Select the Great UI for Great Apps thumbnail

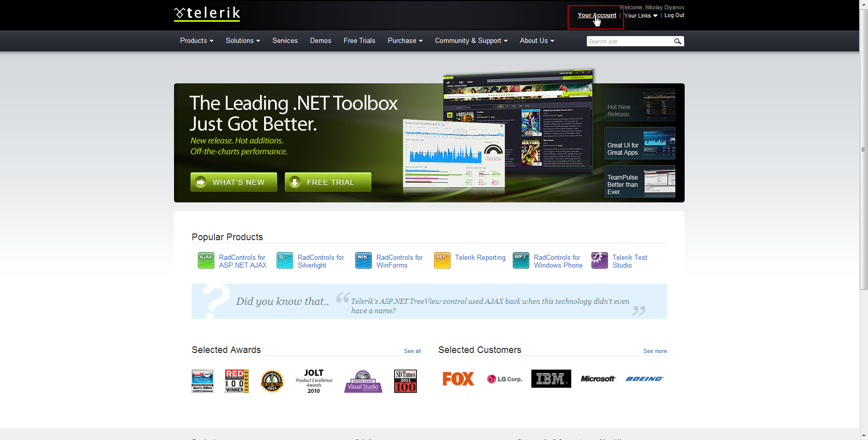point(640,143)
